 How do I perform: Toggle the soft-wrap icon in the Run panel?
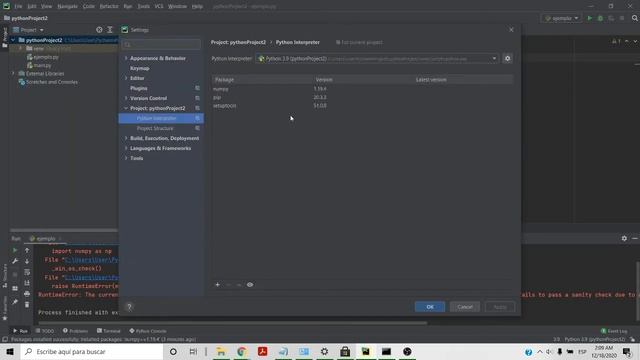pyautogui.click(x=27, y=272)
